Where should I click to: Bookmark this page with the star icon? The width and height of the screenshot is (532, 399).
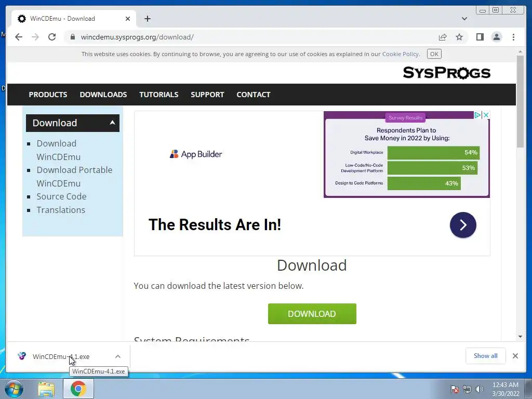click(x=459, y=37)
